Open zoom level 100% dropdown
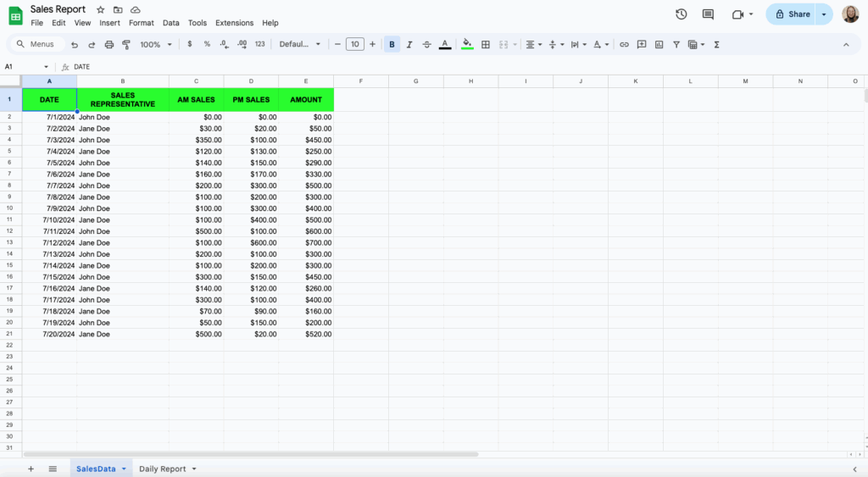 coord(156,44)
